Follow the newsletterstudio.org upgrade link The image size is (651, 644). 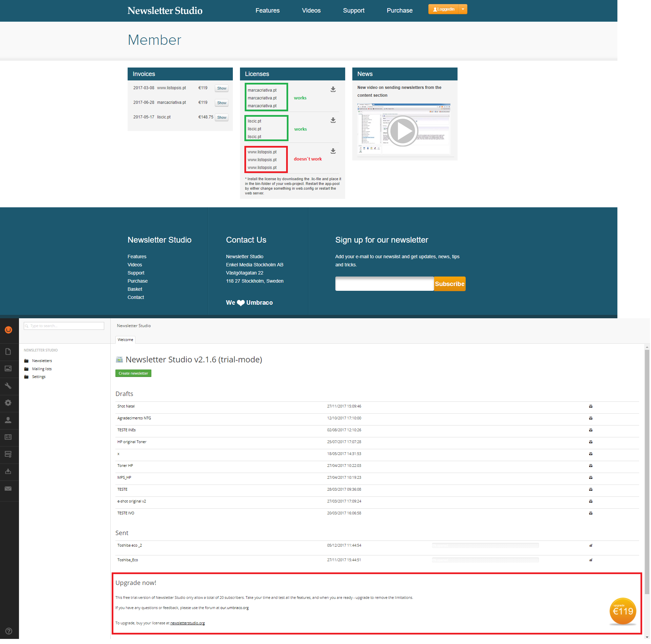click(187, 623)
